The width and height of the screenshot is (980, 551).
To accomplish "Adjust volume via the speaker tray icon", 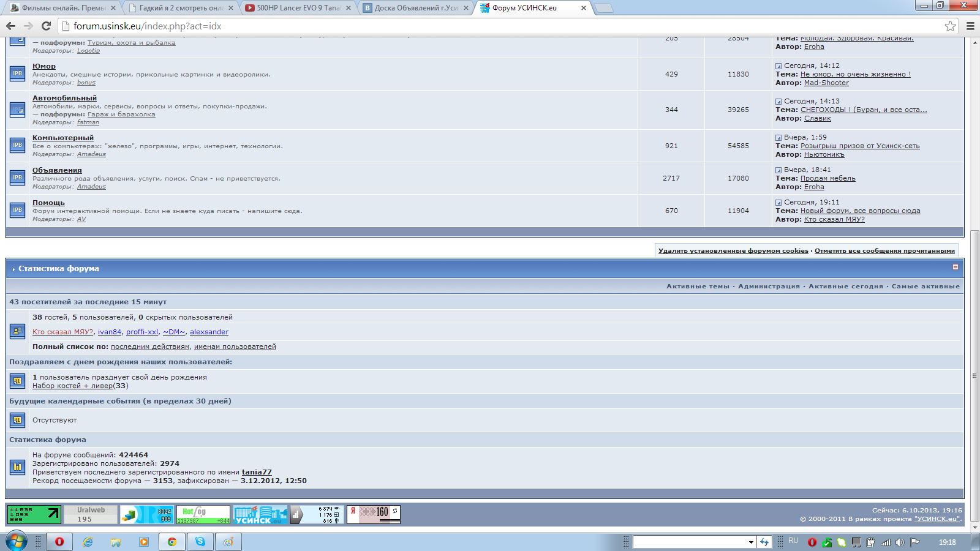I will 900,542.
